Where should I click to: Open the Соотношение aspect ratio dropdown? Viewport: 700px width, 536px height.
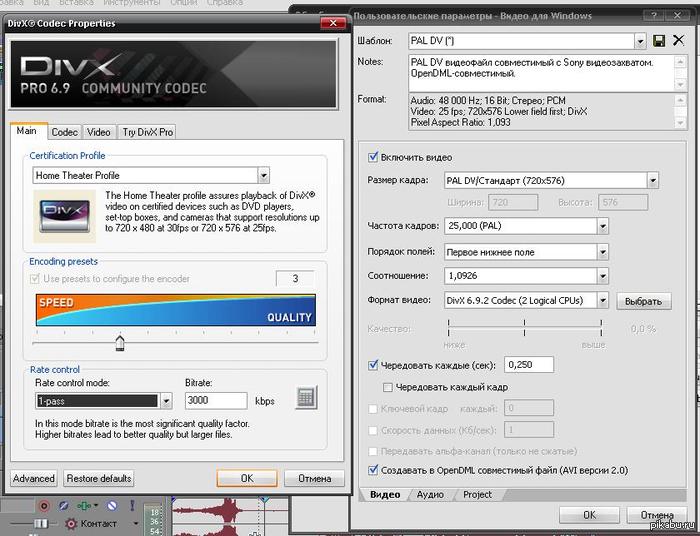coord(603,276)
